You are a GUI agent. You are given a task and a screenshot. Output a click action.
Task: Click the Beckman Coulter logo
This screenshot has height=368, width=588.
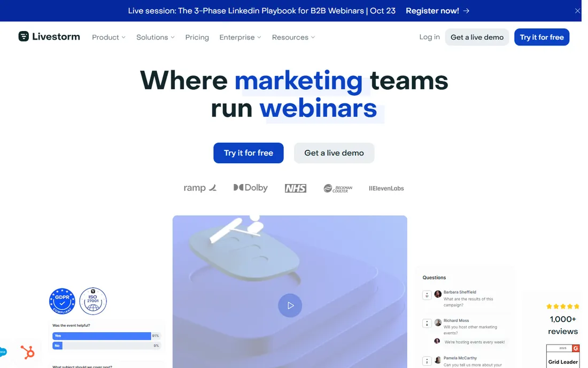(338, 188)
